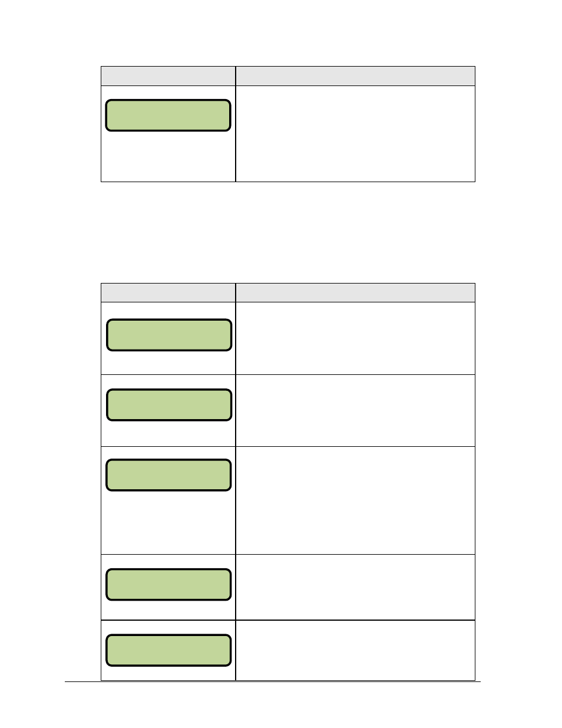The width and height of the screenshot is (562, 728).
Task: Click the white space below the third lower display box
Action: tap(168, 522)
